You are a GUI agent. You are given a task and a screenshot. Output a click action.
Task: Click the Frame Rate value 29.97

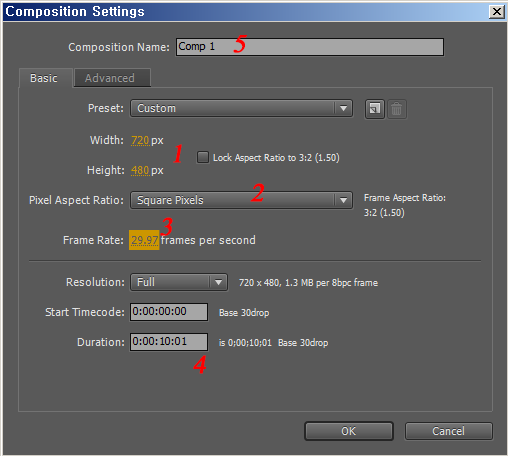click(x=144, y=240)
